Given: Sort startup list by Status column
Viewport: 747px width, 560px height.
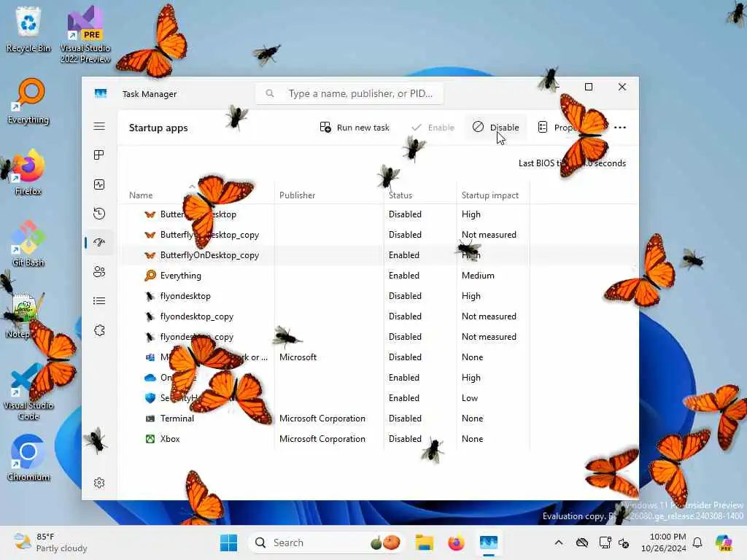Looking at the screenshot, I should point(400,195).
